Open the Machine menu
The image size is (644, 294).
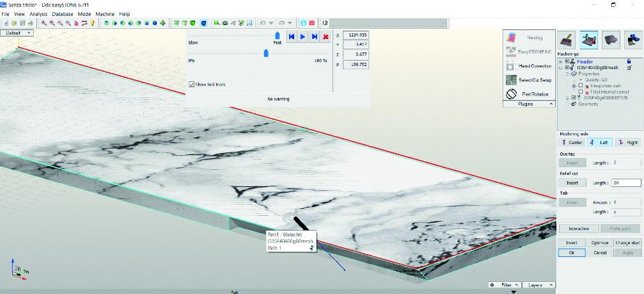105,14
